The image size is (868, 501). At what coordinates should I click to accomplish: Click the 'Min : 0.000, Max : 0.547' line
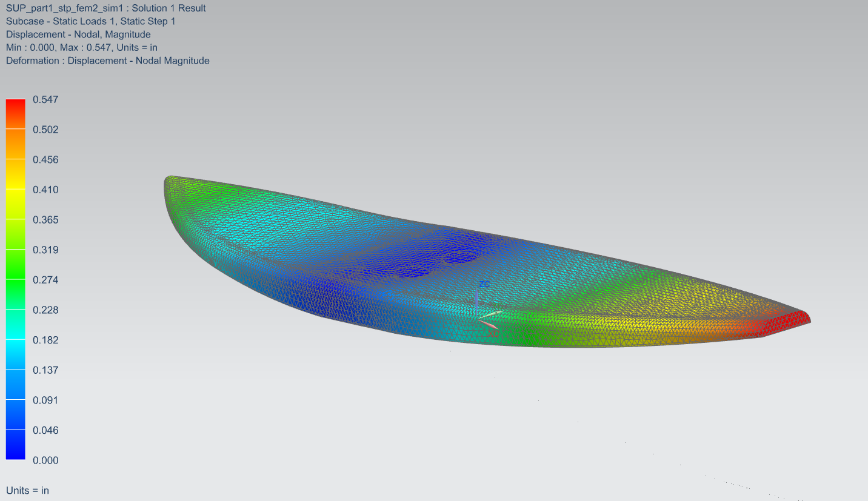(x=82, y=47)
